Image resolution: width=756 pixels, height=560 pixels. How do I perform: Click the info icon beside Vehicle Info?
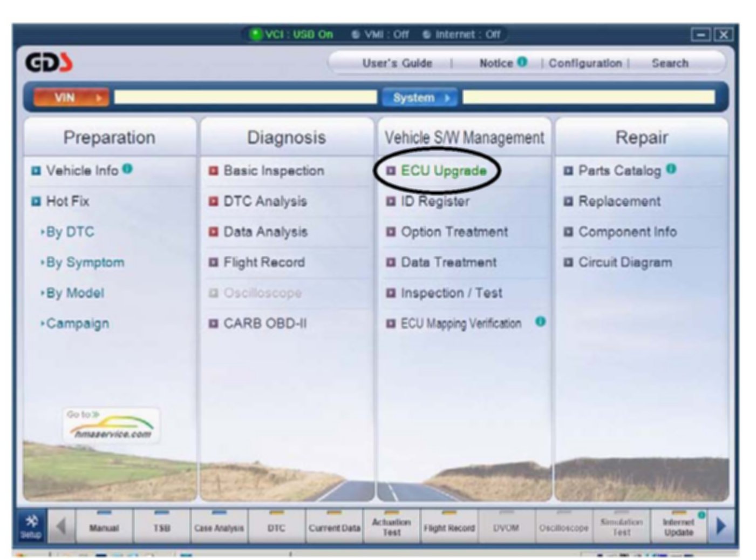(x=127, y=169)
